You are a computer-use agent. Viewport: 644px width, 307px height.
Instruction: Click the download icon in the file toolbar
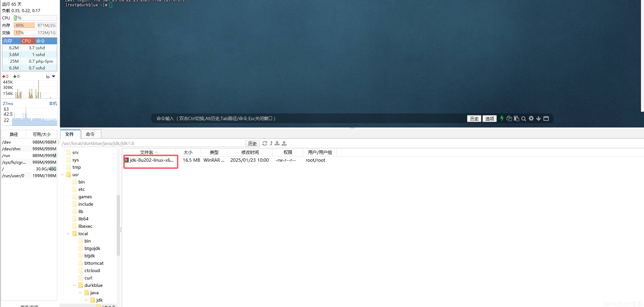[277, 143]
